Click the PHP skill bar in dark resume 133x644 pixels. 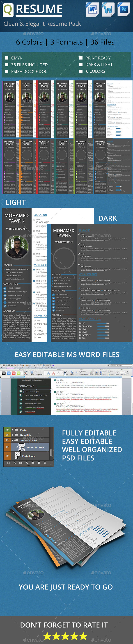[103, 323]
